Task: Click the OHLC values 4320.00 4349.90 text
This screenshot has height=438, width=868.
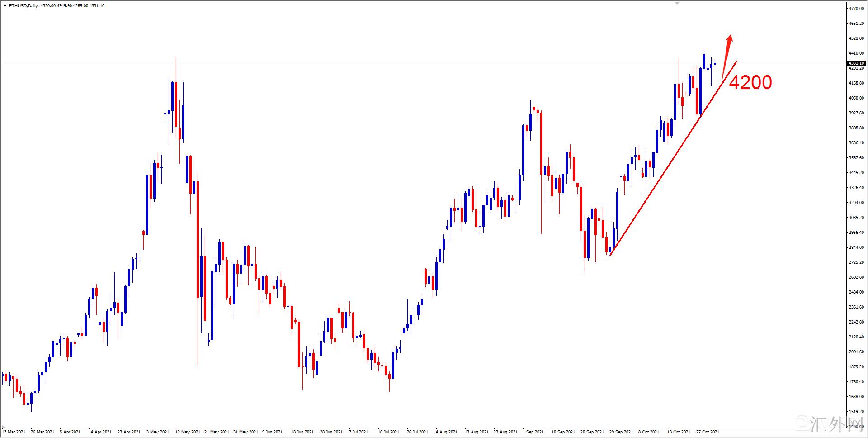Action: pos(57,6)
